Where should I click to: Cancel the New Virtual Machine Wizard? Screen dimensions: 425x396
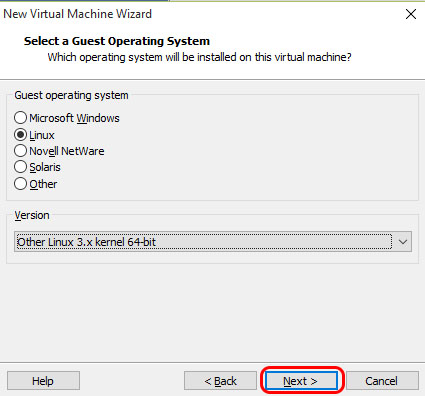(x=382, y=381)
